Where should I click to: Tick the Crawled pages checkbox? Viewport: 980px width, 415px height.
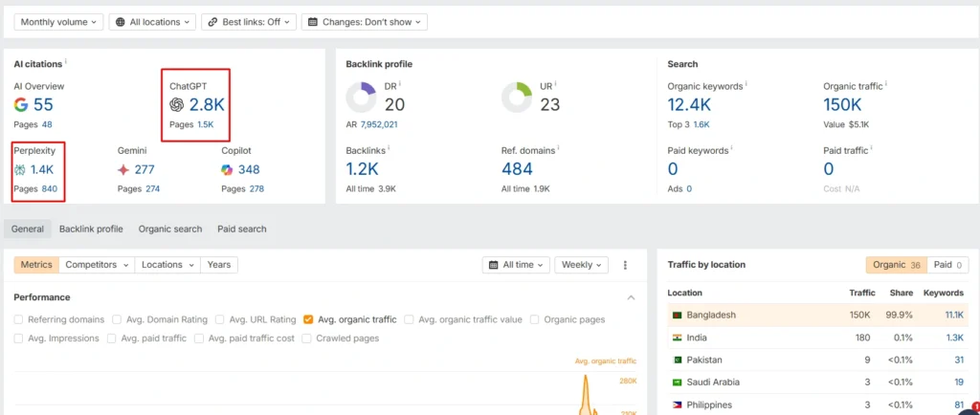(x=307, y=338)
